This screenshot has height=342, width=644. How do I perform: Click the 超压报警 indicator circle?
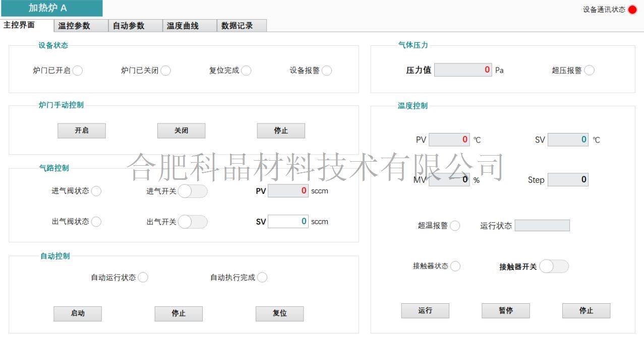coord(589,71)
